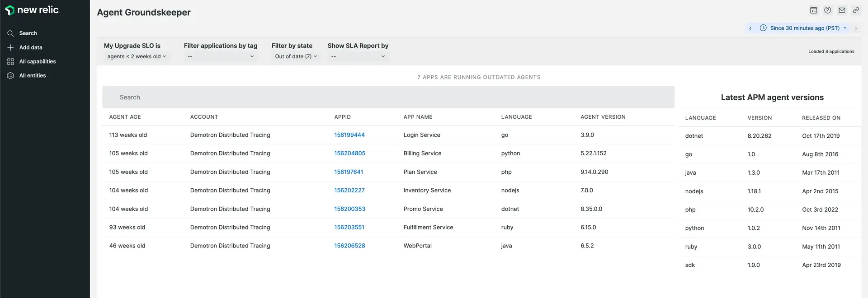This screenshot has height=298, width=868.
Task: Open time picker Since 30 minutes ago
Action: pos(804,28)
